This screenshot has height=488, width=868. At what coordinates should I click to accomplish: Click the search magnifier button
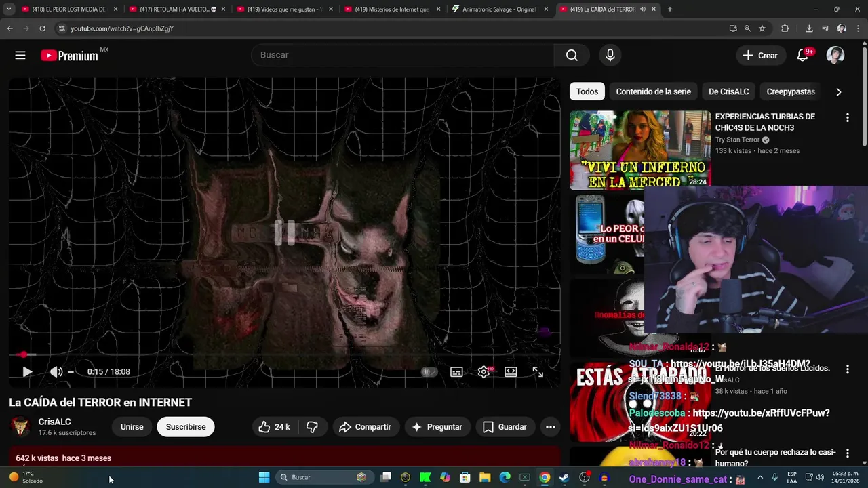coord(572,55)
